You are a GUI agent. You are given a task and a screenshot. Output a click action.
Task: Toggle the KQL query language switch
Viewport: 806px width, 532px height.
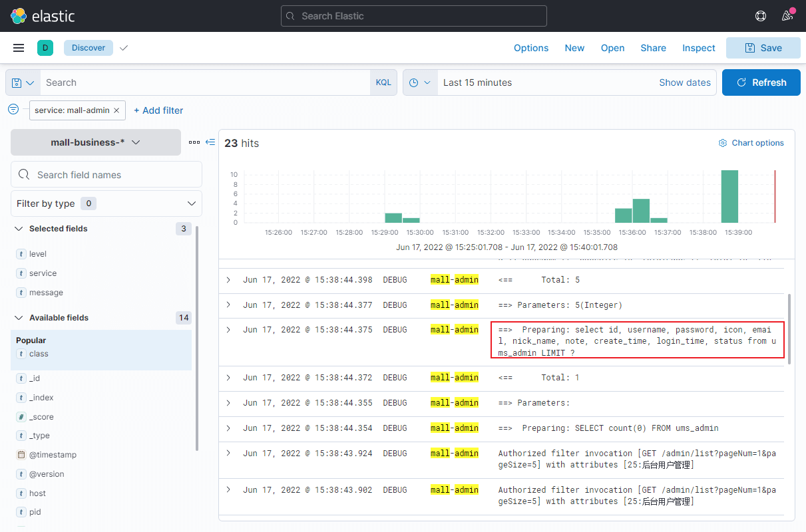383,82
